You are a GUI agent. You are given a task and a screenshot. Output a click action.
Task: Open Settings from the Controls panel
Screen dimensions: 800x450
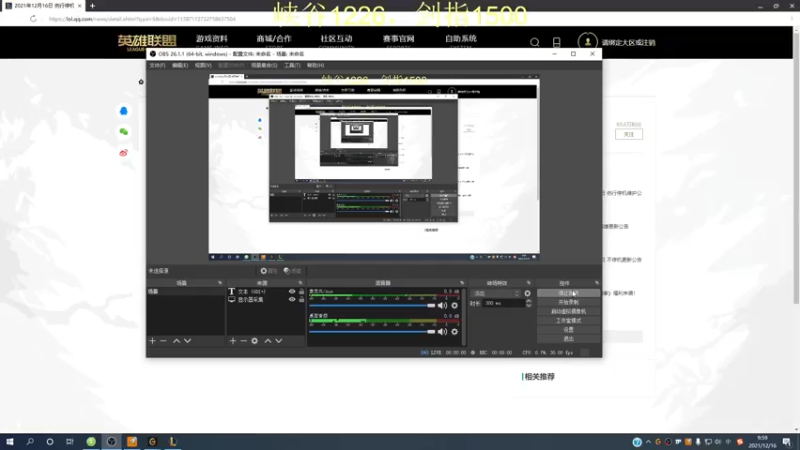[568, 330]
